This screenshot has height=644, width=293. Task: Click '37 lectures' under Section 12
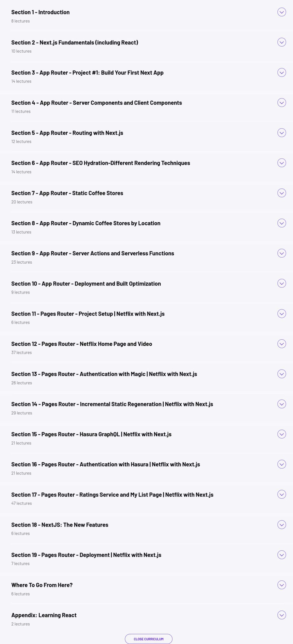22,352
